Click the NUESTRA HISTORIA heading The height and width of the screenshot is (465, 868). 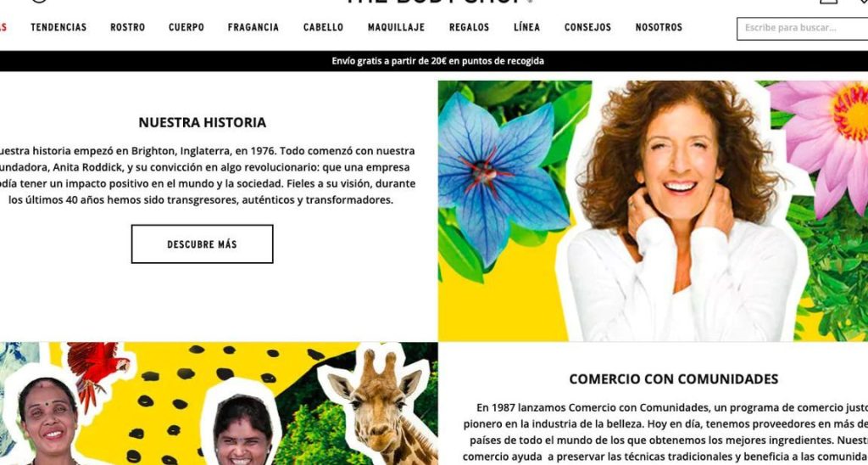[x=202, y=122]
